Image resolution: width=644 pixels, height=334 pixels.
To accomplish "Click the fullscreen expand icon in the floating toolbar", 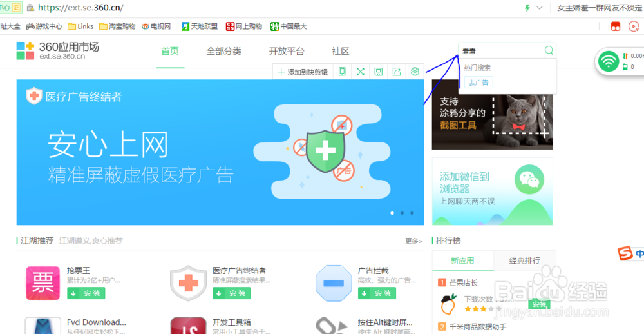I will tap(360, 72).
